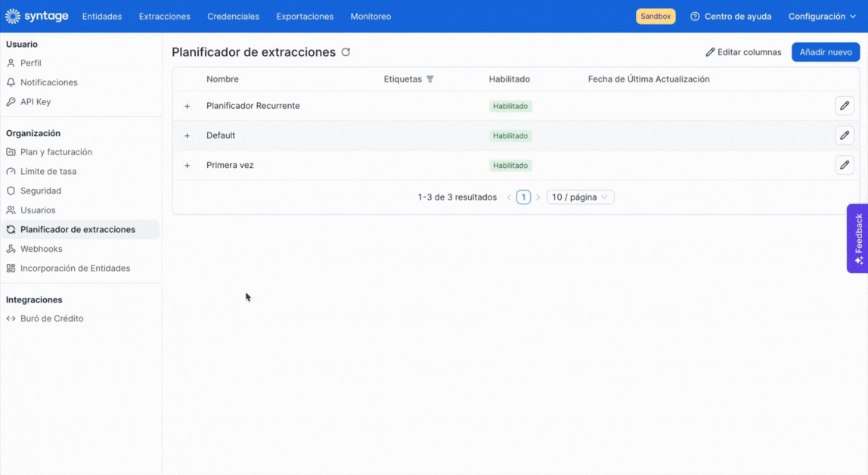Open the 10 / página dropdown
Image resolution: width=868 pixels, height=475 pixels.
click(x=580, y=197)
